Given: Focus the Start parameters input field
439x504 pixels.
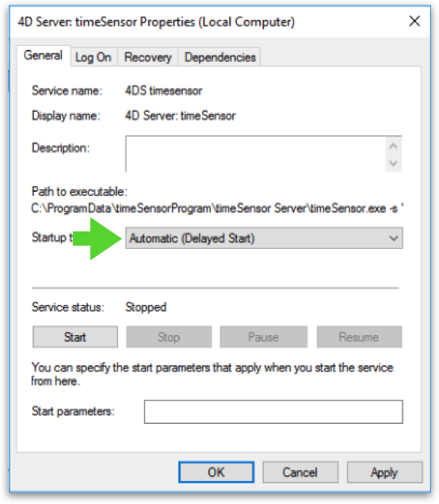Looking at the screenshot, I should 273,412.
